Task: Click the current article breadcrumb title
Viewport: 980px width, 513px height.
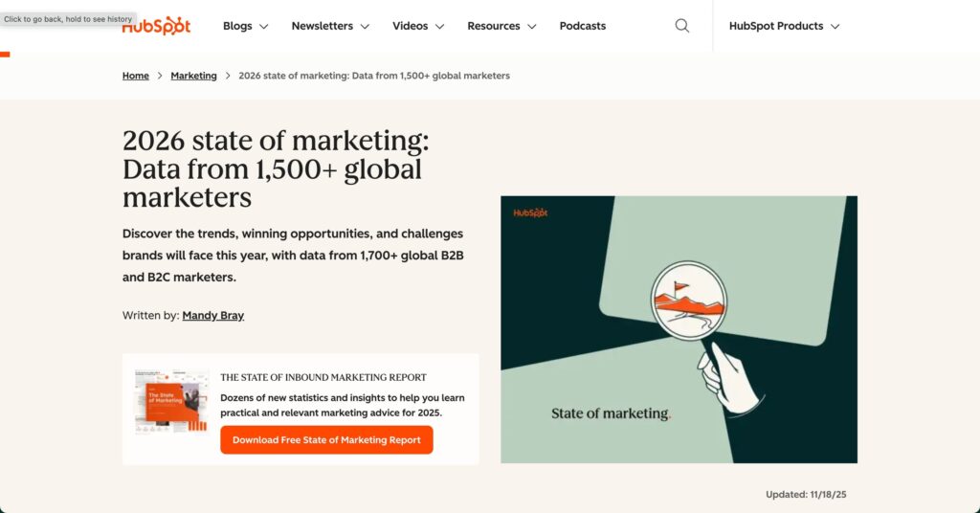Action: pos(374,76)
